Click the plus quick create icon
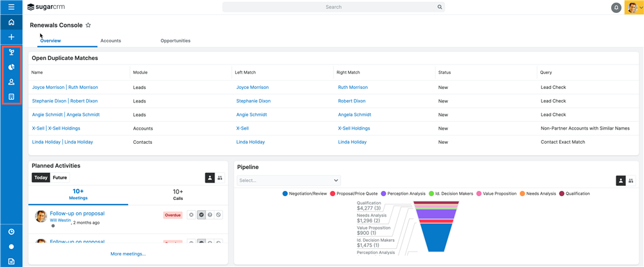This screenshot has height=267, width=644. click(11, 37)
